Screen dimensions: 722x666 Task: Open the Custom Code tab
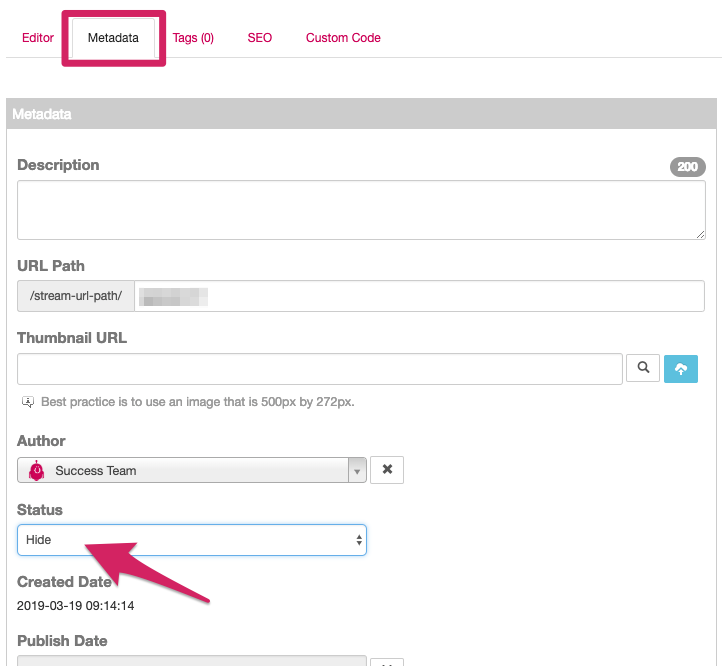coord(343,38)
